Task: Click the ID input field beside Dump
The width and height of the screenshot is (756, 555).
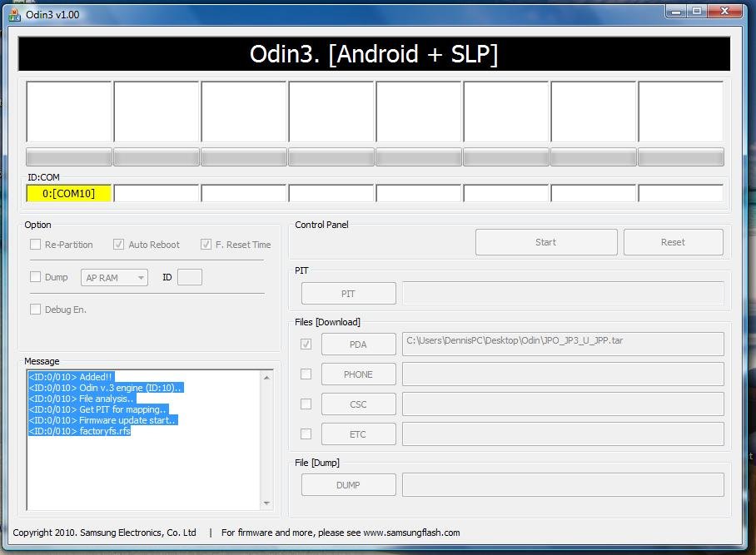Action: point(190,277)
